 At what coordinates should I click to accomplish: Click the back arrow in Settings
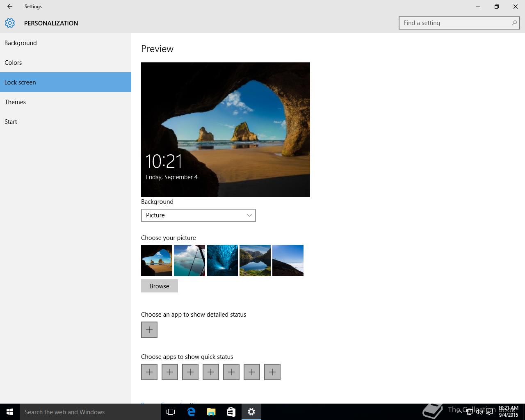click(x=10, y=7)
